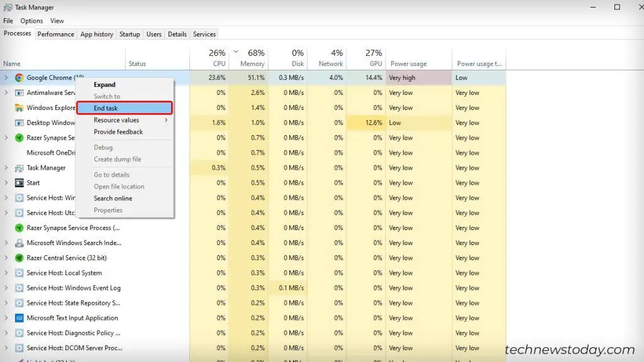644x362 pixels.
Task: Expand the Service Host: Local System process
Action: pos(7,273)
